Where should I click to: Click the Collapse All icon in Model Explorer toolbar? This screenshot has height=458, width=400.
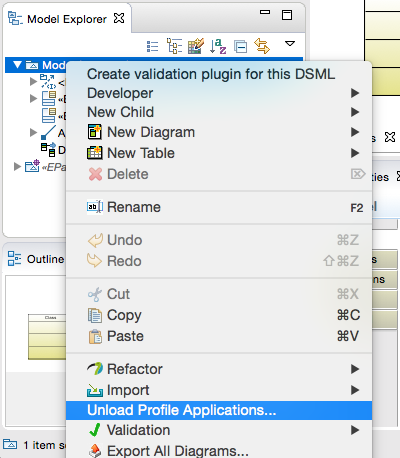(240, 47)
